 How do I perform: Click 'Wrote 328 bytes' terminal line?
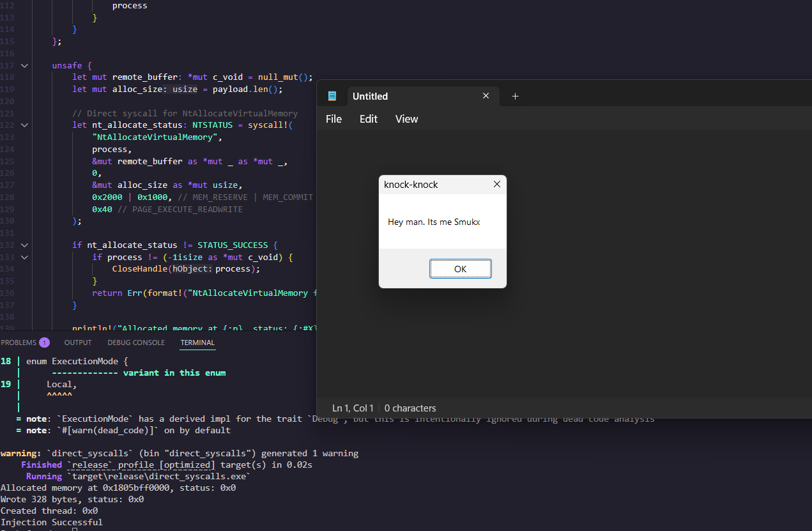(x=72, y=499)
